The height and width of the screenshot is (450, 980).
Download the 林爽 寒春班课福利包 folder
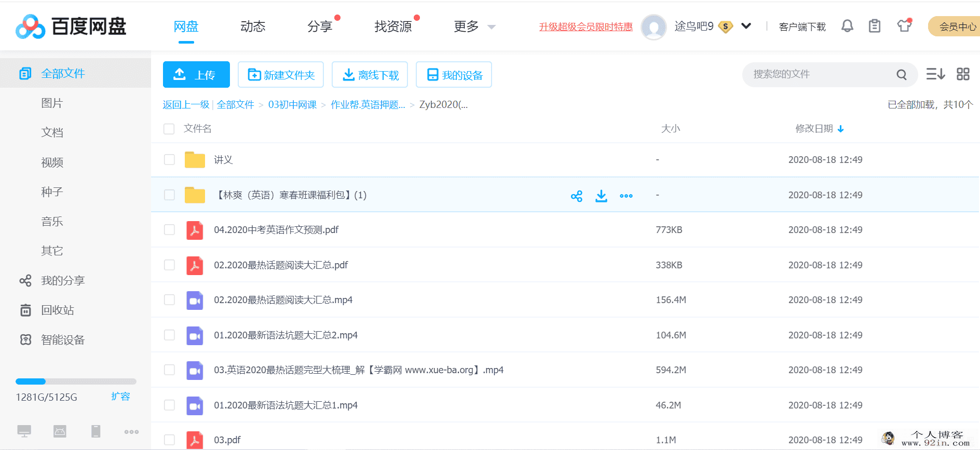601,196
